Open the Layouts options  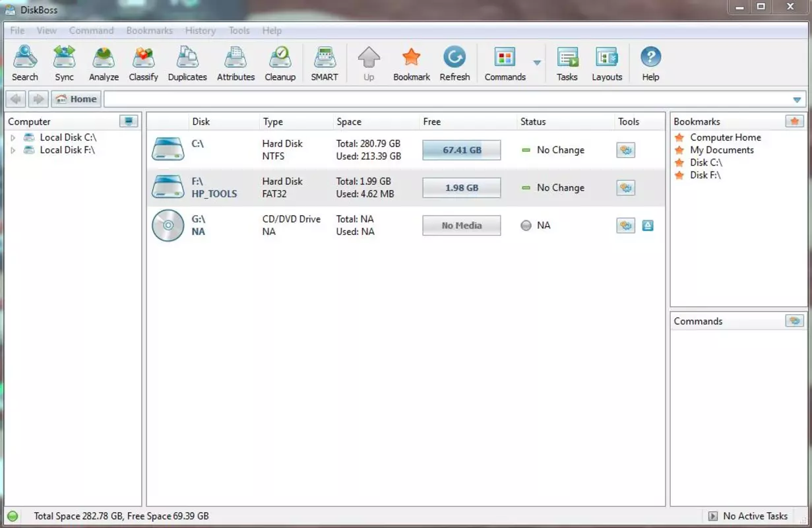(607, 63)
